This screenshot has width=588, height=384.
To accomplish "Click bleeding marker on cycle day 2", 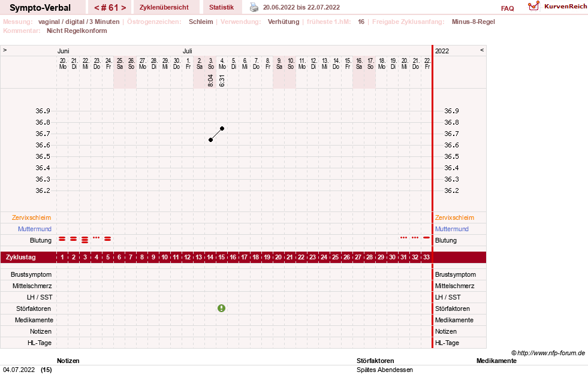I will pyautogui.click(x=74, y=238).
